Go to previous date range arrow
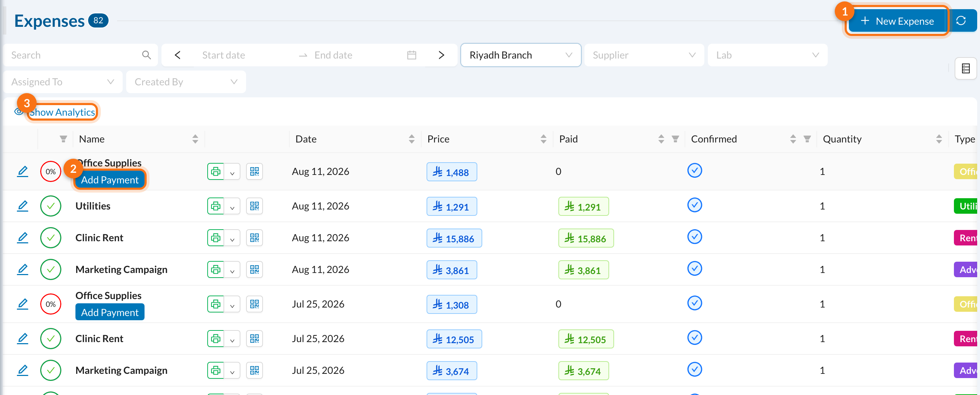980x395 pixels. [177, 55]
